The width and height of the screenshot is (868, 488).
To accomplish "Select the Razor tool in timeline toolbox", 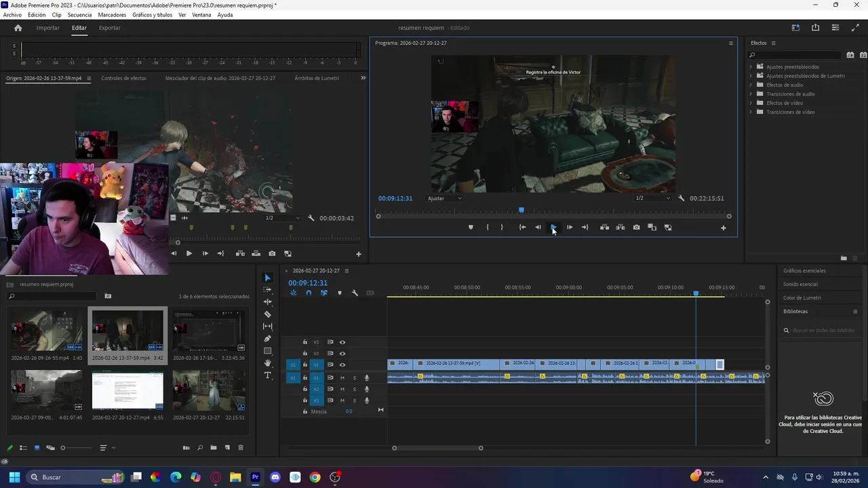I will coord(267,314).
